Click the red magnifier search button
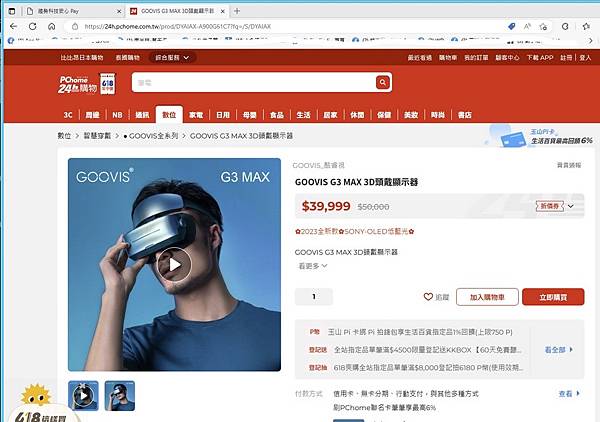Viewport: 600px width, 422px height. pyautogui.click(x=383, y=82)
